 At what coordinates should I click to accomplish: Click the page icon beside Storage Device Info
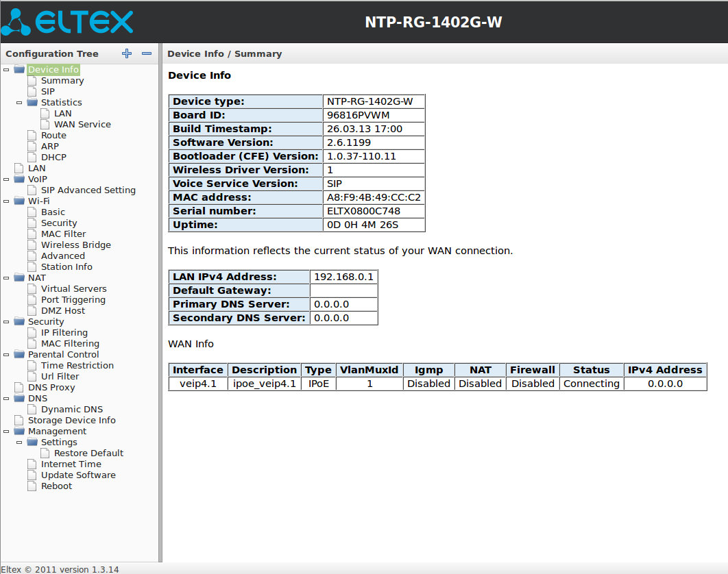[x=19, y=421]
